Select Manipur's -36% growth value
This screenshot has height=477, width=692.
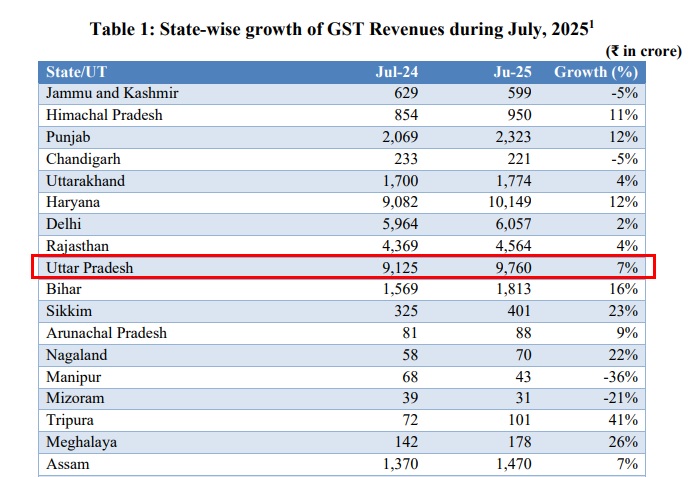pyautogui.click(x=620, y=377)
